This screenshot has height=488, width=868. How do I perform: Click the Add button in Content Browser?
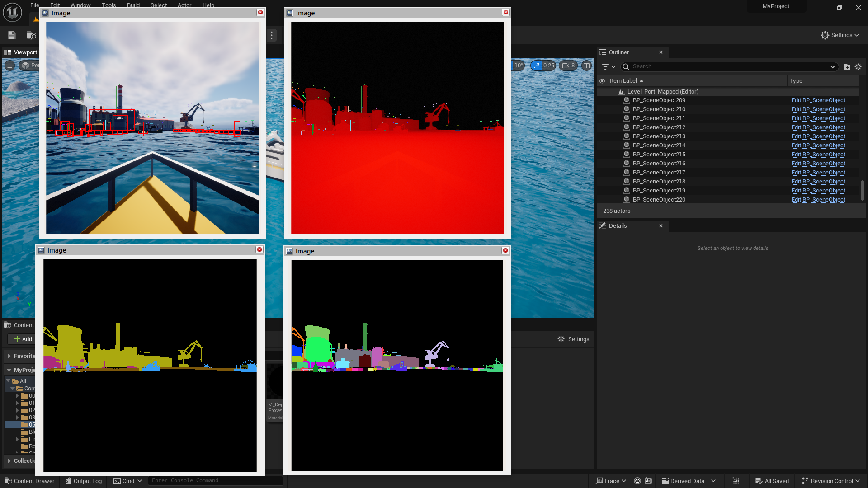coord(23,339)
